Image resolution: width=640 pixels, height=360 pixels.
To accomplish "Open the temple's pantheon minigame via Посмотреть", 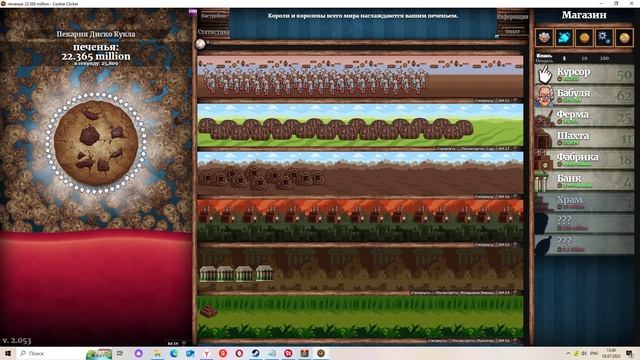I will click(473, 340).
